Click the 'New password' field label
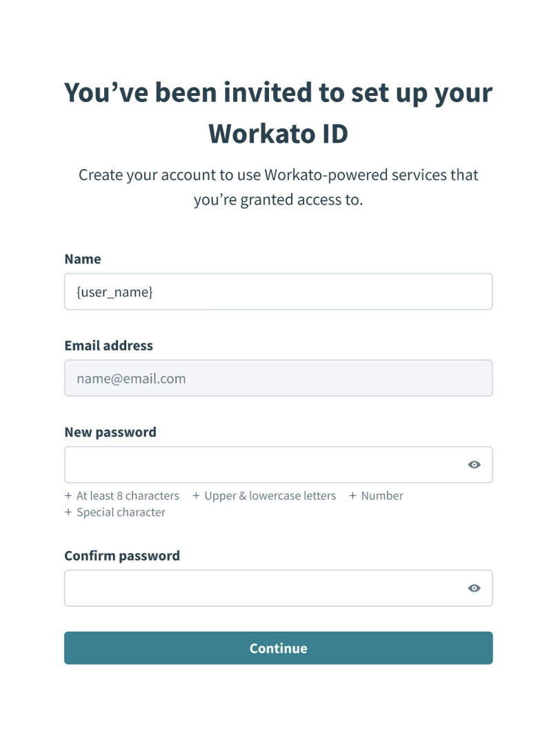The image size is (560, 731). pyautogui.click(x=110, y=432)
